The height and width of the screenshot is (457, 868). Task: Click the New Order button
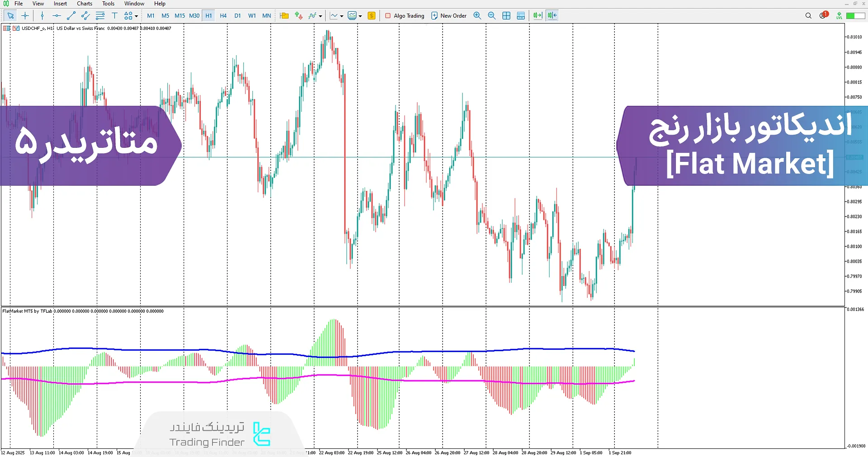tap(448, 16)
